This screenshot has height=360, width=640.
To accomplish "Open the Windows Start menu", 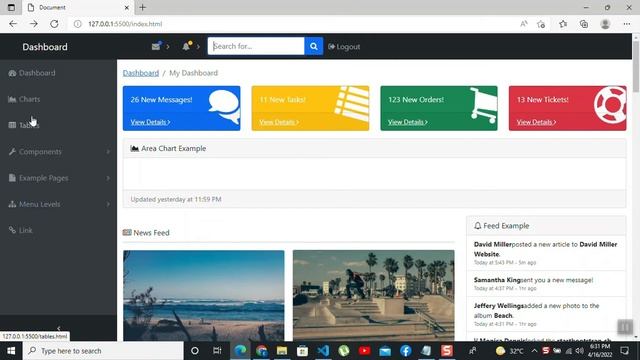I will point(11,351).
